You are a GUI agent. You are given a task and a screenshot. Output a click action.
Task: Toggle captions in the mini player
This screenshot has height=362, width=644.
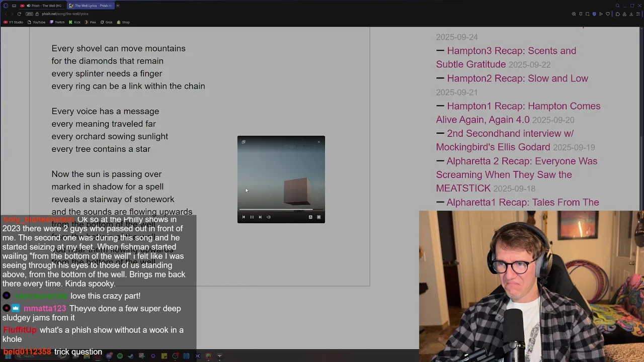[x=310, y=217]
